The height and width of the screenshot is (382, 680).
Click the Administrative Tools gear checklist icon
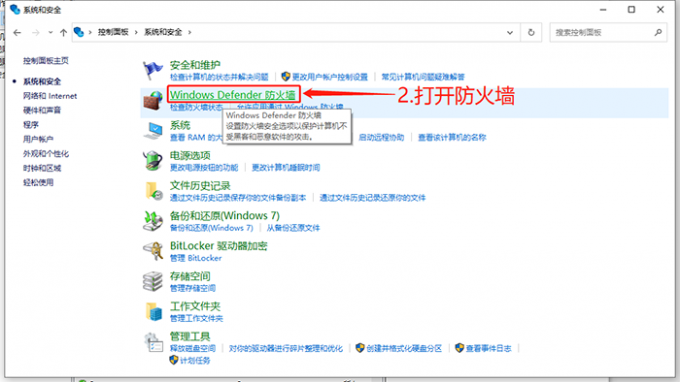154,343
